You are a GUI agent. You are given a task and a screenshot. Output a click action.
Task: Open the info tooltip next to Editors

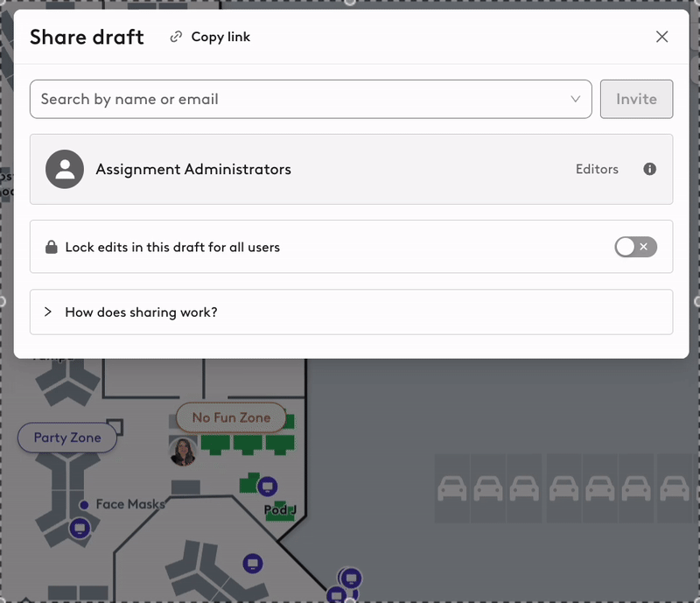click(x=649, y=169)
